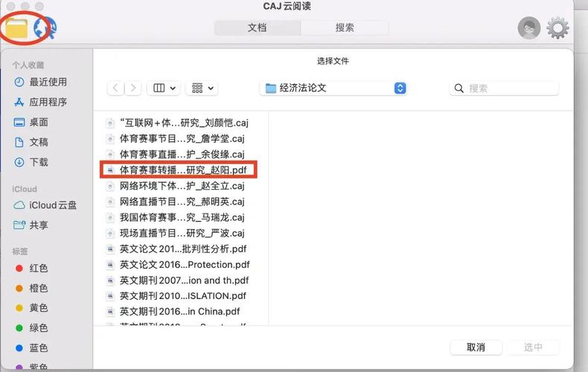This screenshot has height=372, width=588.
Task: Click the clock icon beside 最近使用
Action: tap(19, 82)
